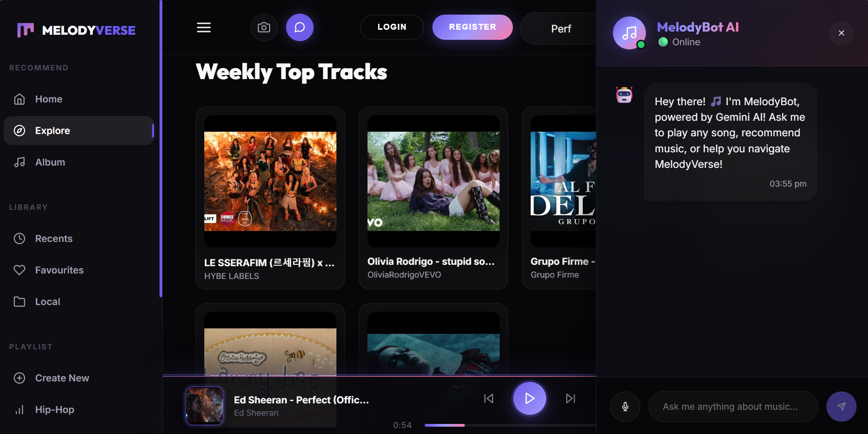
Task: Seek in the playback progress bar
Action: pyautogui.click(x=510, y=425)
